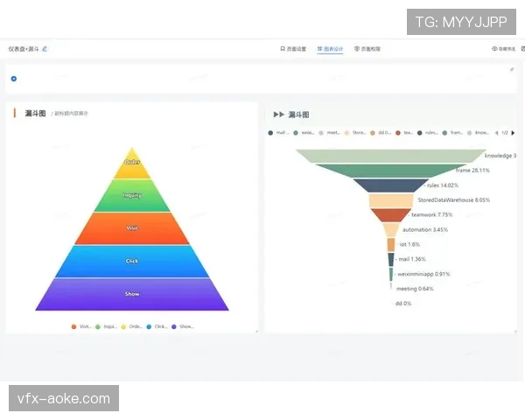Image resolution: width=525 pixels, height=420 pixels.
Task: Toggle the Inquiry legend item in pyramid
Action: tap(106, 326)
